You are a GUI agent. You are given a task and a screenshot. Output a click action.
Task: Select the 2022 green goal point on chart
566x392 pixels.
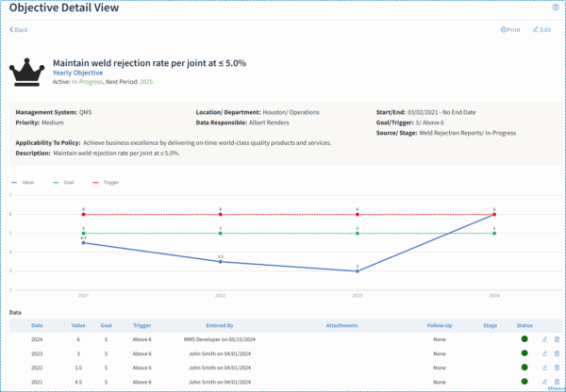click(220, 234)
